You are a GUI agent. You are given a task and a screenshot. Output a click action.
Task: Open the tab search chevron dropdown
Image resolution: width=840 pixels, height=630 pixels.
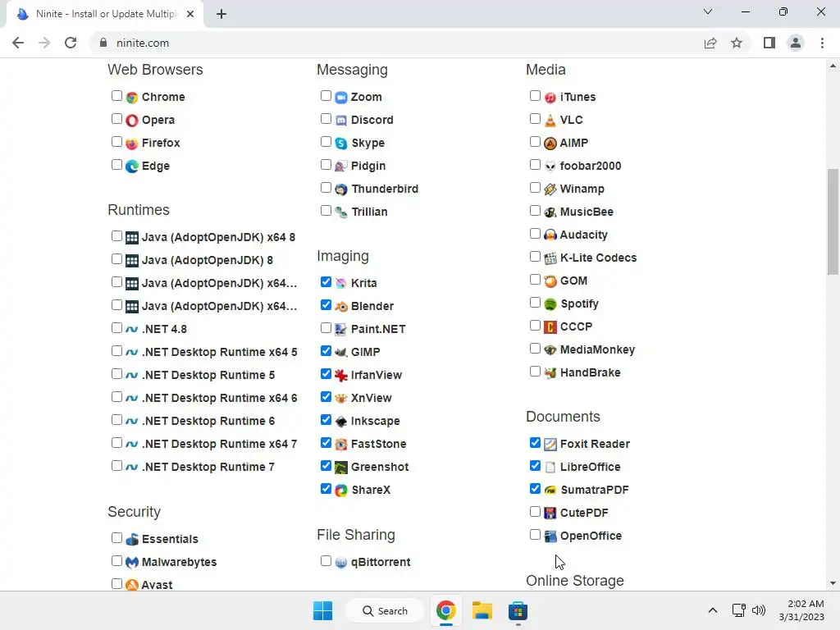coord(708,11)
